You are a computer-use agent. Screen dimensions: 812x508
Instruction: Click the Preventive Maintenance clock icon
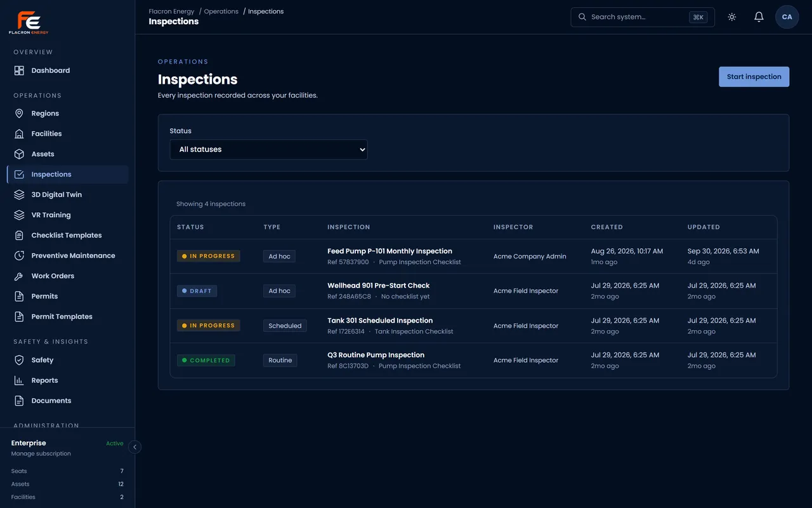click(19, 256)
